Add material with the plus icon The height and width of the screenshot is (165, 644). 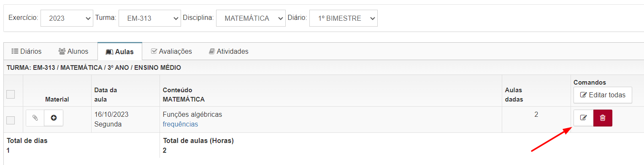(54, 118)
